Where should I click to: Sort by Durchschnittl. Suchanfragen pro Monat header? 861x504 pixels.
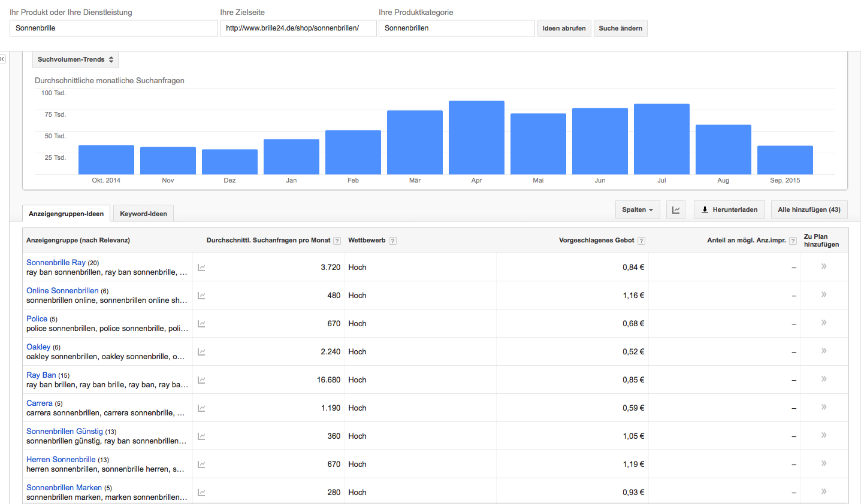pyautogui.click(x=268, y=240)
